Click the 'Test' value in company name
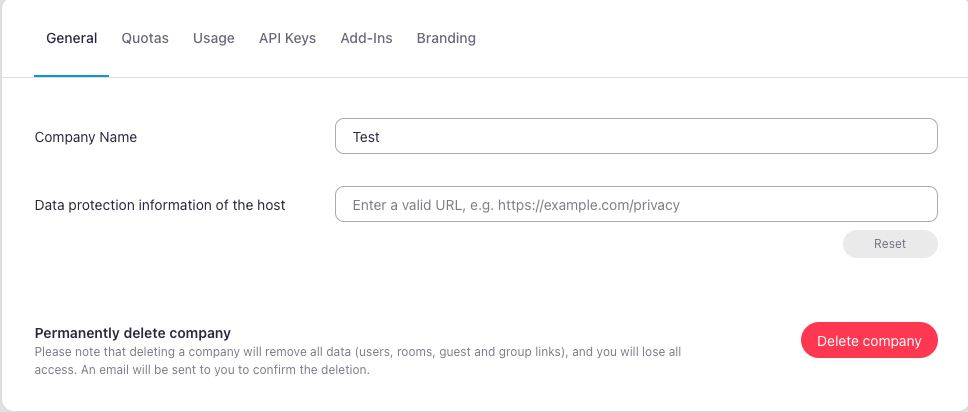968x412 pixels. pos(366,137)
